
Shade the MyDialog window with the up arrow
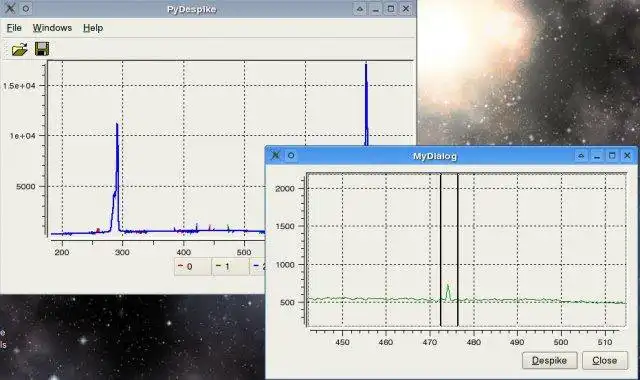pos(581,156)
